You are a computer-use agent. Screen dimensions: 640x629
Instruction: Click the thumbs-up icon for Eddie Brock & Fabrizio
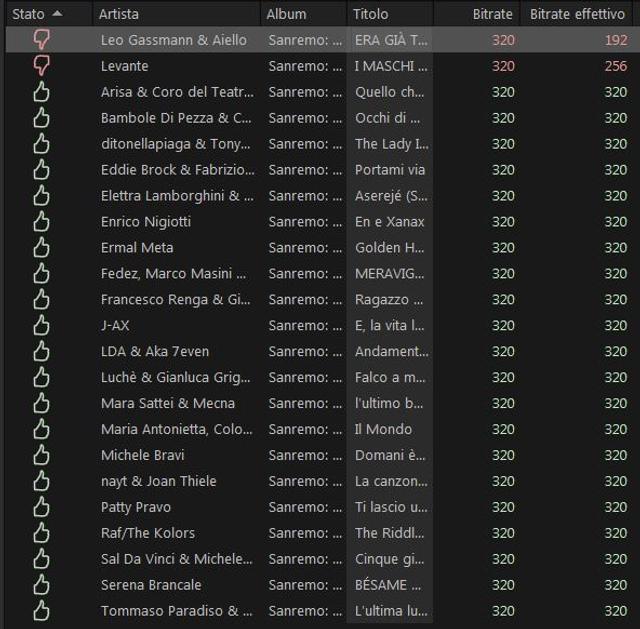point(41,169)
